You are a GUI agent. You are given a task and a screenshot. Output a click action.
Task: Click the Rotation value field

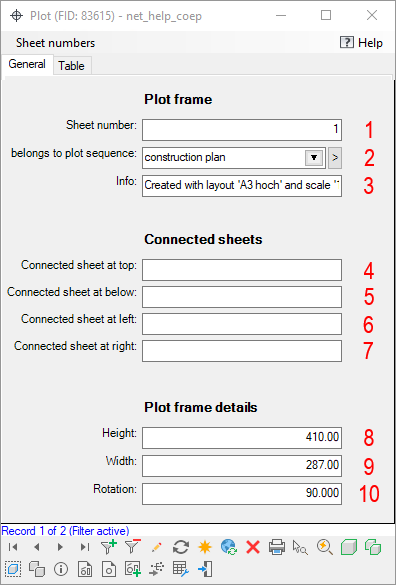242,494
